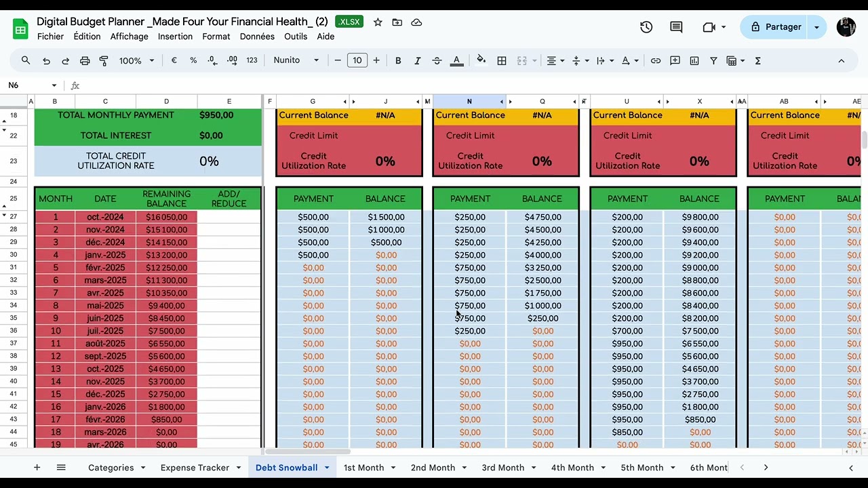Viewport: 868px width, 488px height.
Task: Open the comments panel in header
Action: [676, 27]
